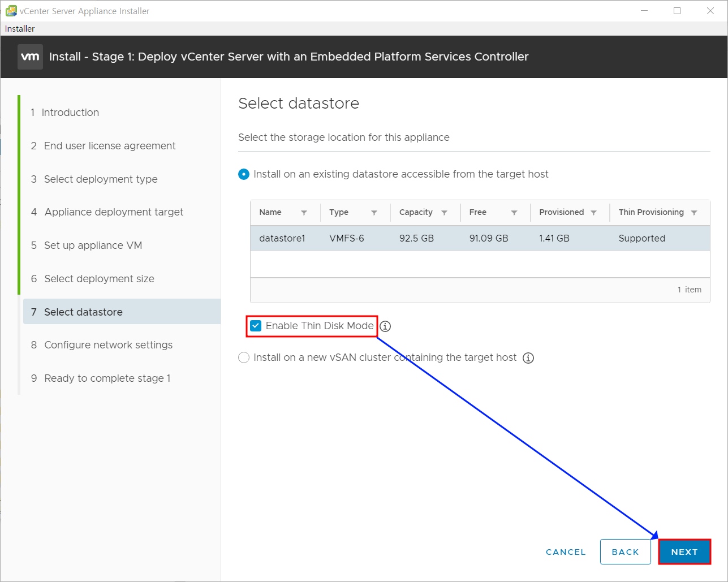Click the CANCEL button
This screenshot has width=728, height=582.
[x=566, y=552]
